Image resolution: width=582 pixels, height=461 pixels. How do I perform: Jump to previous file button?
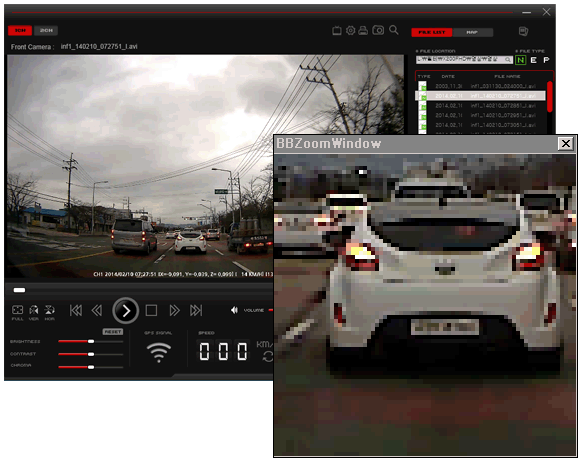(76, 310)
